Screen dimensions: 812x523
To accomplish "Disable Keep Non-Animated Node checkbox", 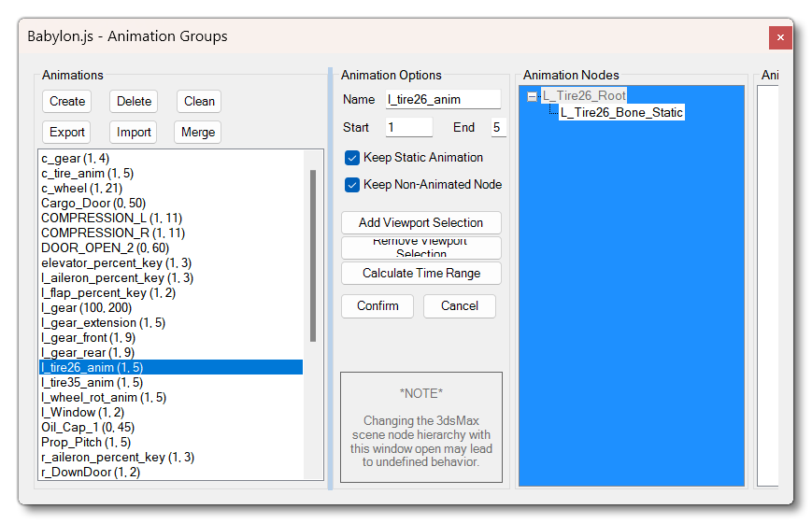I will 352,185.
